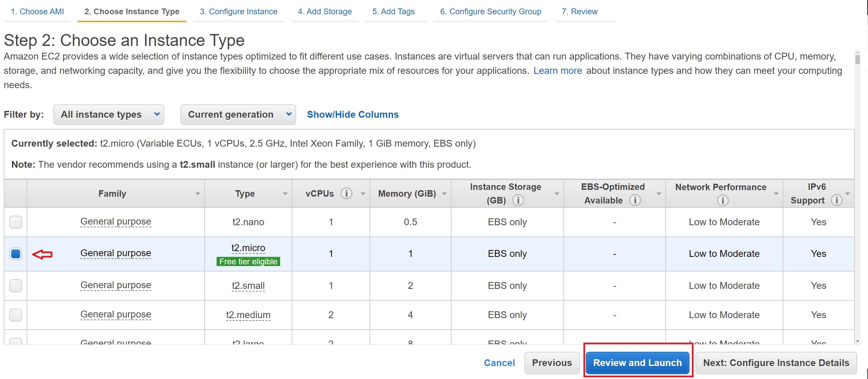Open the All instance types filter dropdown

coord(109,115)
